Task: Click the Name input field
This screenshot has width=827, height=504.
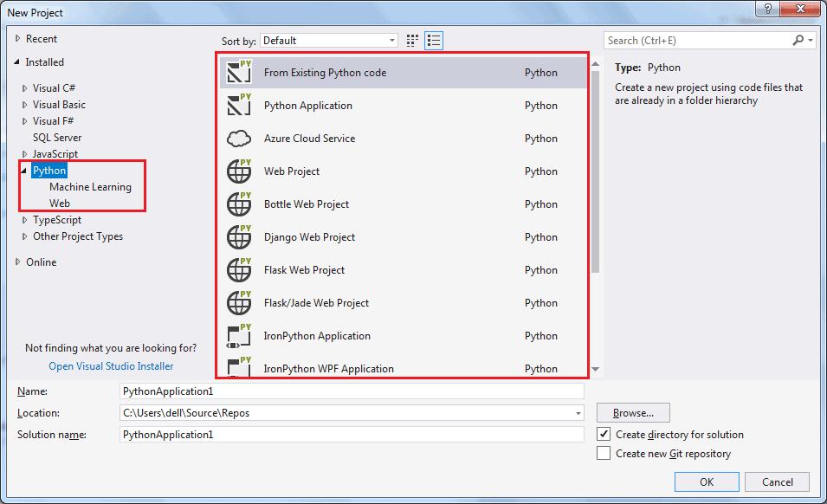Action: point(352,391)
